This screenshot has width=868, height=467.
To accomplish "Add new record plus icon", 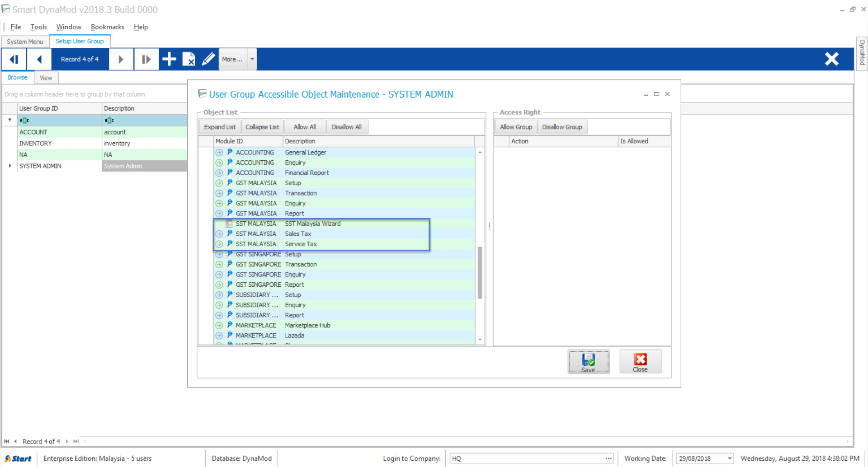I will coord(169,59).
